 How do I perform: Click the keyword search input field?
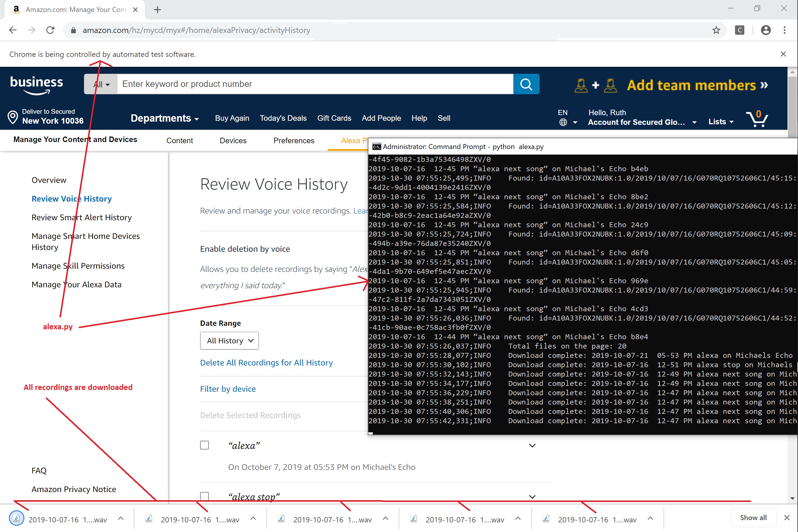315,84
